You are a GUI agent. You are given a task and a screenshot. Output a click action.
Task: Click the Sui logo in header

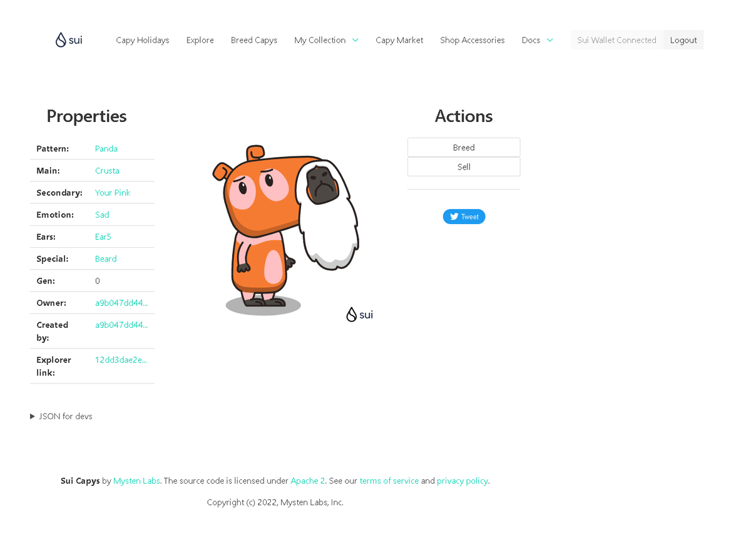tap(69, 40)
